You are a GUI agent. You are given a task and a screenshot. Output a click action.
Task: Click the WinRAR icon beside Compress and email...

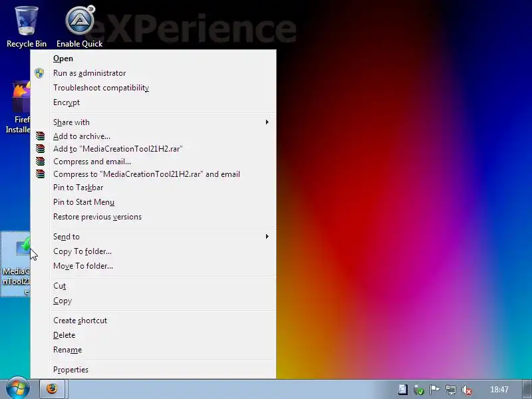coord(40,161)
